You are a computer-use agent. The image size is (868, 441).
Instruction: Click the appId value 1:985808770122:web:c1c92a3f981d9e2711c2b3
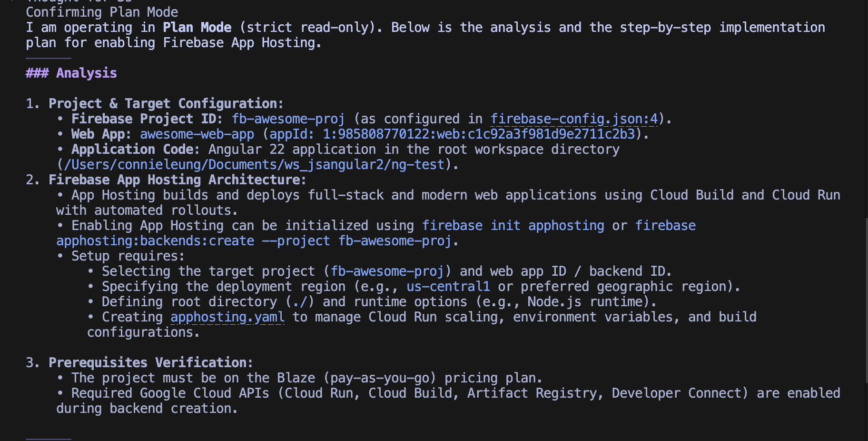click(479, 134)
